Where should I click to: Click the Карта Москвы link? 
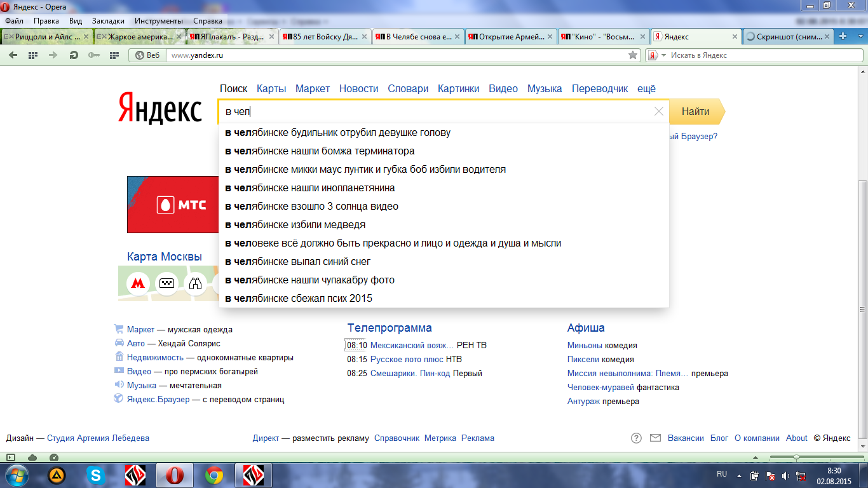[165, 257]
